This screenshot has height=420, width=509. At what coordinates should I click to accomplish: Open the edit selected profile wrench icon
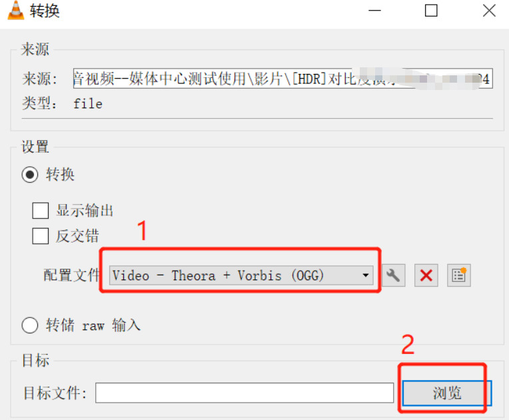(394, 275)
